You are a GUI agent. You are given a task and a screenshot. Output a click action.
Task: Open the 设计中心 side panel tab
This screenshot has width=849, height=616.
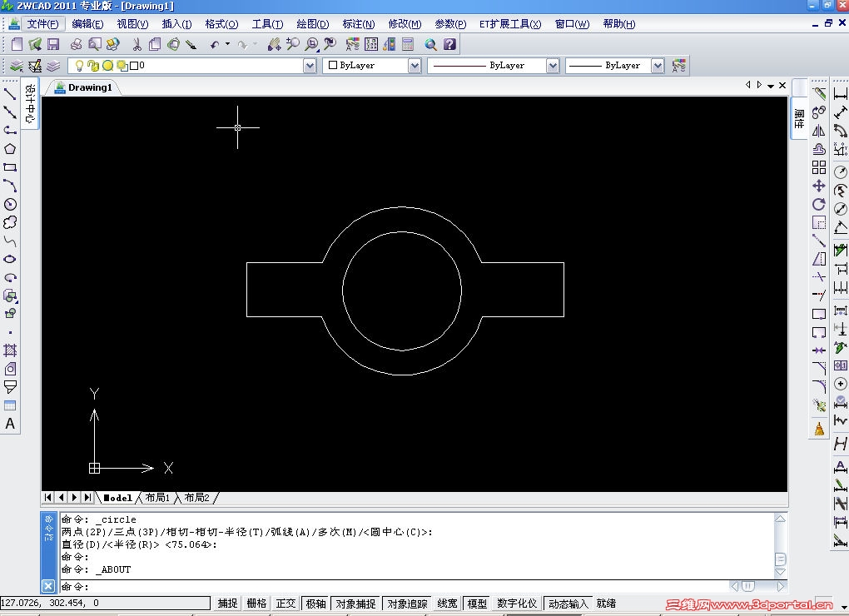click(x=30, y=103)
